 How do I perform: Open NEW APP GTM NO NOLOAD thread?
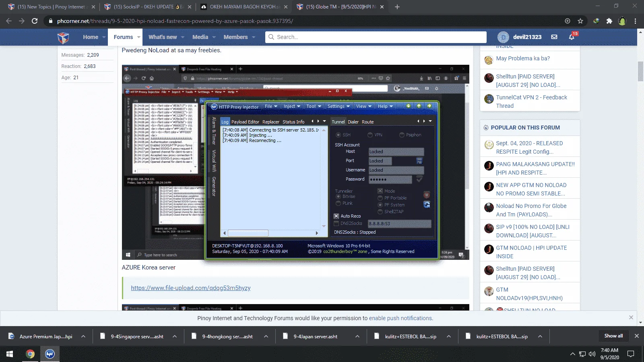click(x=531, y=189)
